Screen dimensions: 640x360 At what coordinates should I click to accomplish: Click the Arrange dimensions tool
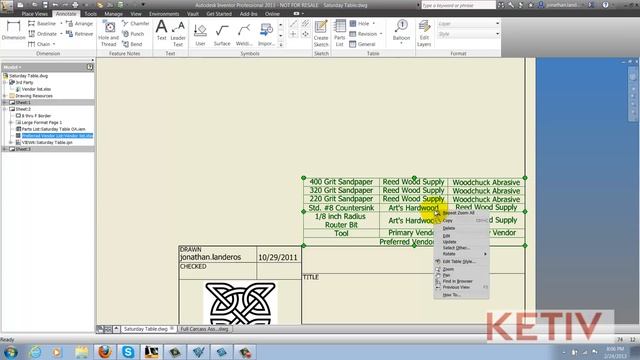coord(80,24)
